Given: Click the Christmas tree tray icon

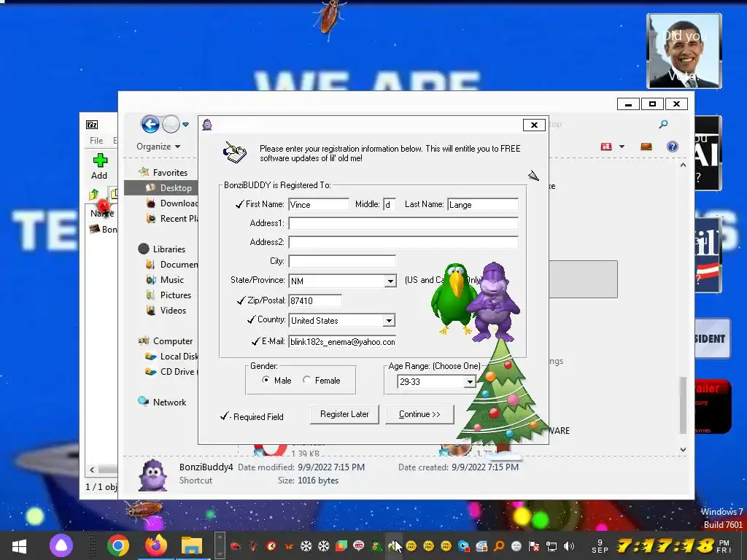Looking at the screenshot, I should [377, 546].
